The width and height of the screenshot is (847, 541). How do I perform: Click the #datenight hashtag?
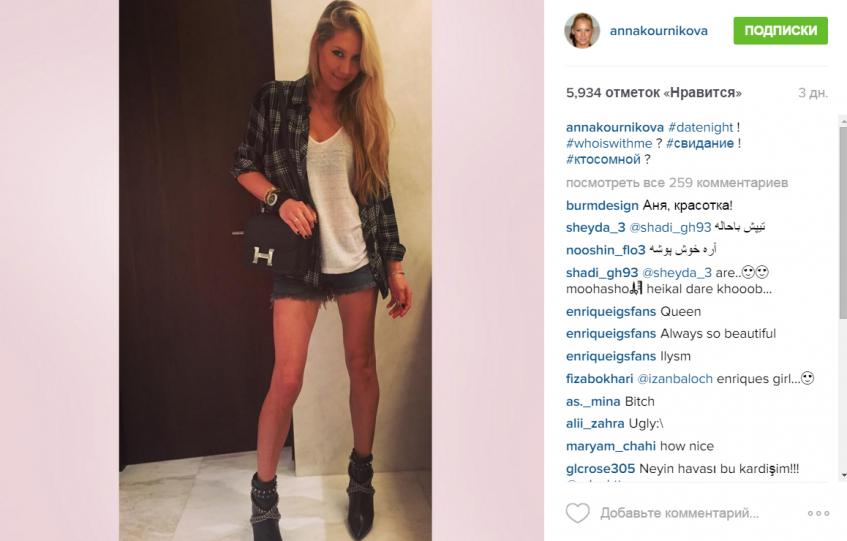[x=701, y=127]
